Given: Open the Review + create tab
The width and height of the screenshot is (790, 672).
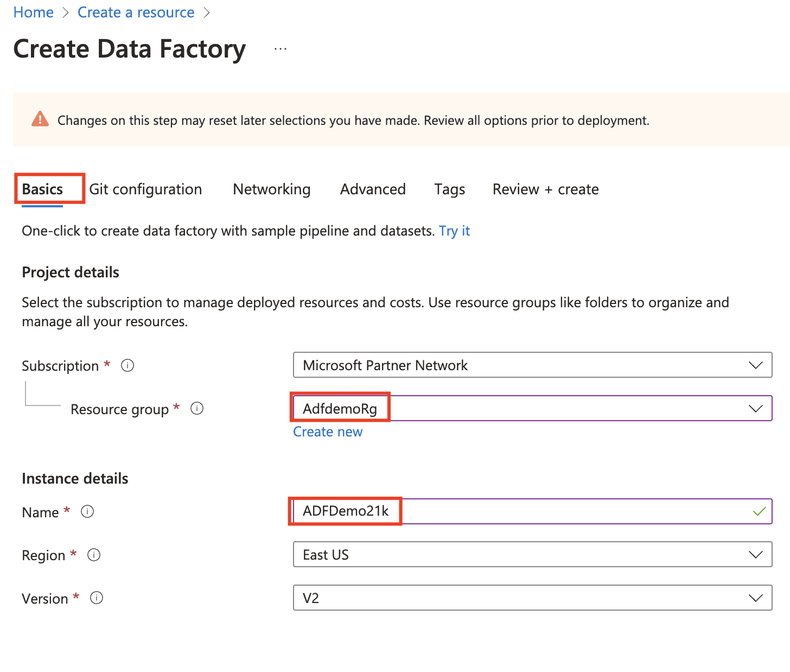Looking at the screenshot, I should [545, 189].
